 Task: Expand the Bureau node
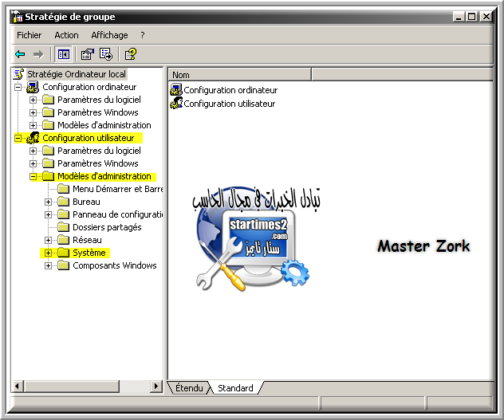pyautogui.click(x=48, y=202)
